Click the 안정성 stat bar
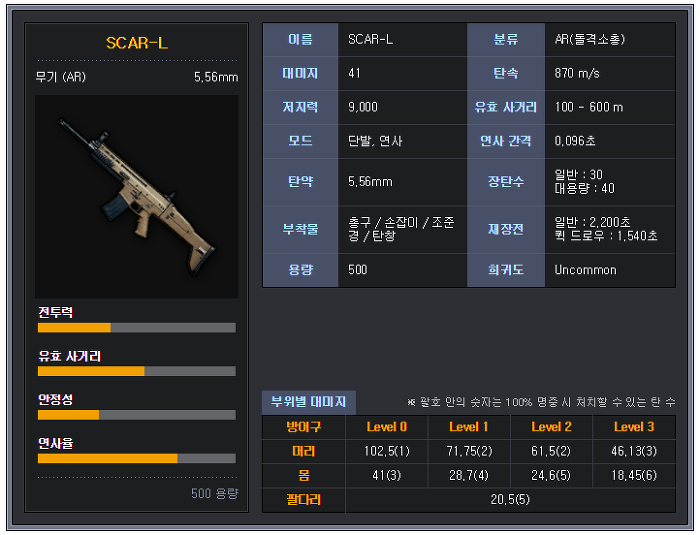 pyautogui.click(x=137, y=415)
